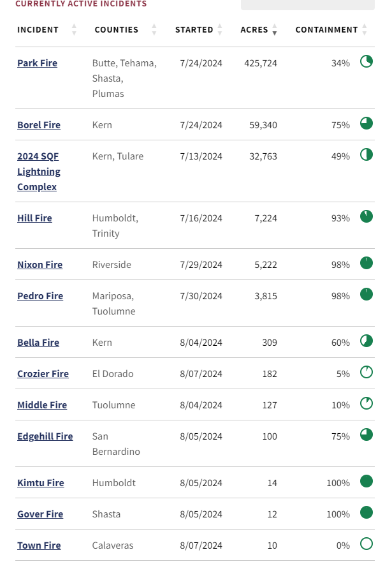Click the Town Fire 0% empty circle icon
This screenshot has width=392, height=564.
366,544
